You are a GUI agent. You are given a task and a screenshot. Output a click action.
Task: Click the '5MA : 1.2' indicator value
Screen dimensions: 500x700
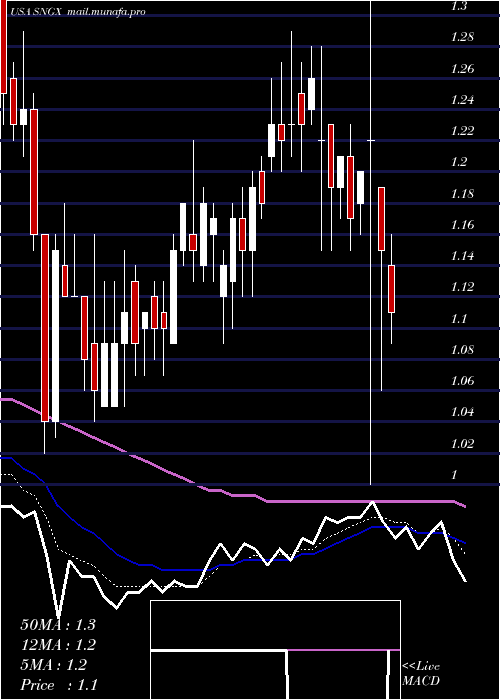(54, 665)
